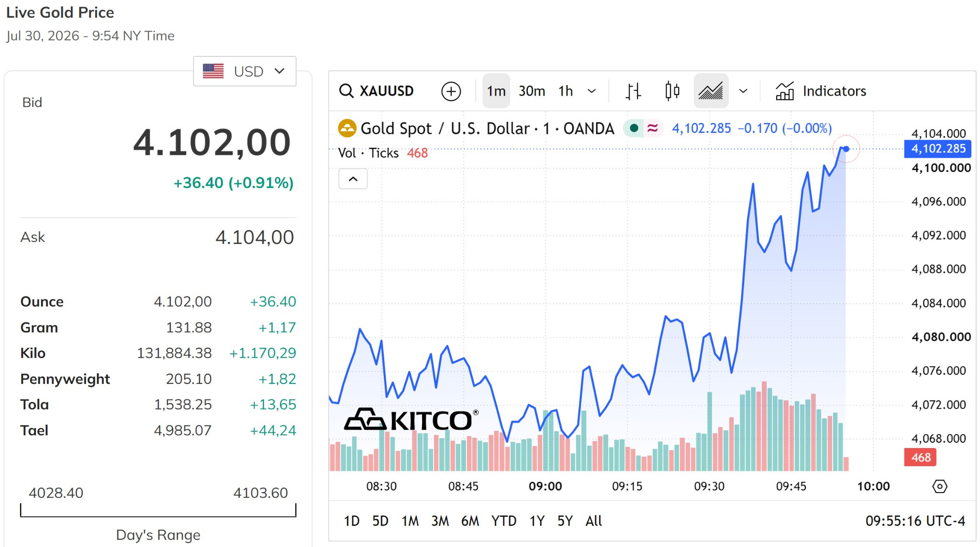Click the Ask price 4.104,00
The height and width of the screenshot is (547, 980).
[255, 237]
